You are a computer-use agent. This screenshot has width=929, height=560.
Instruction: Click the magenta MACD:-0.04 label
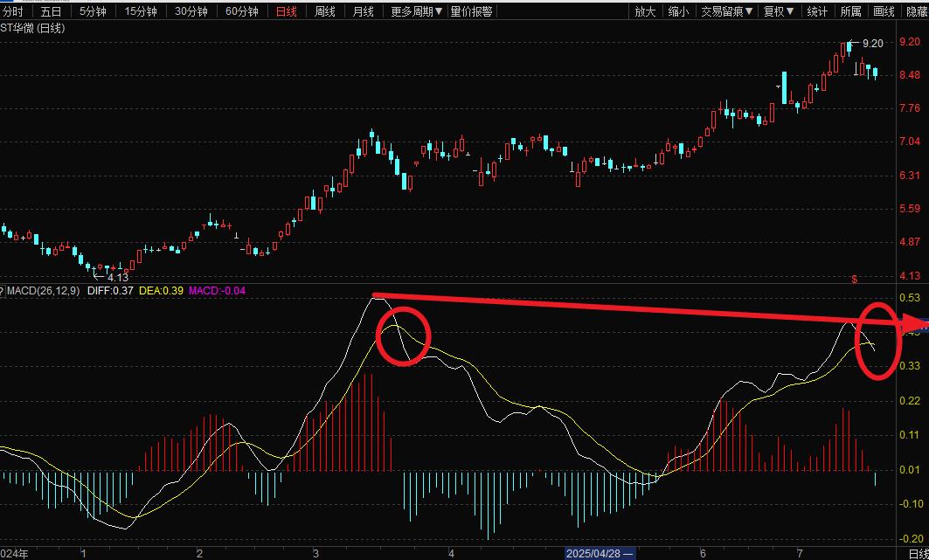tap(217, 291)
